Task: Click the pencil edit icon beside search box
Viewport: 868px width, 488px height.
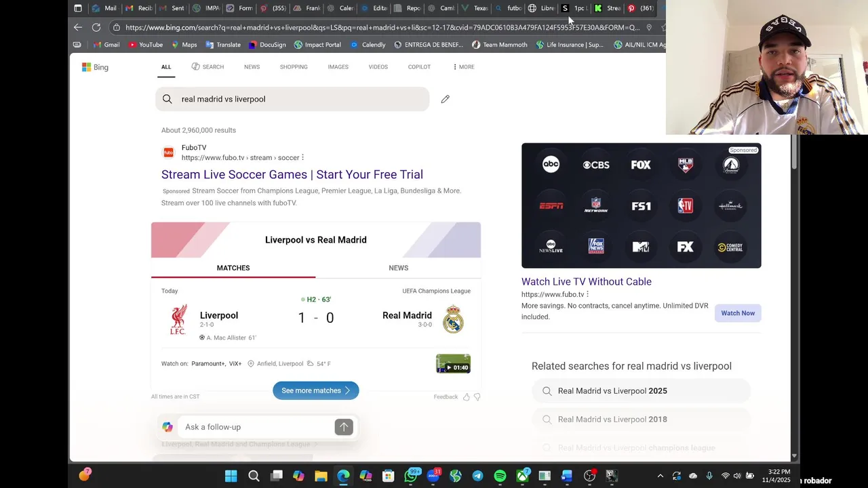Action: [x=445, y=99]
